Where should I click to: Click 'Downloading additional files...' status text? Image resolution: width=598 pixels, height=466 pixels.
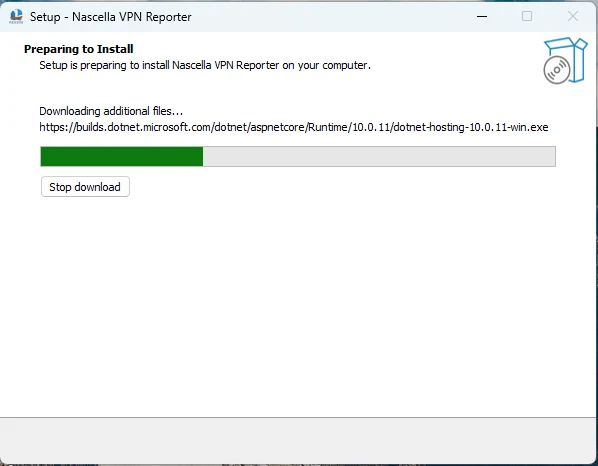pos(111,111)
